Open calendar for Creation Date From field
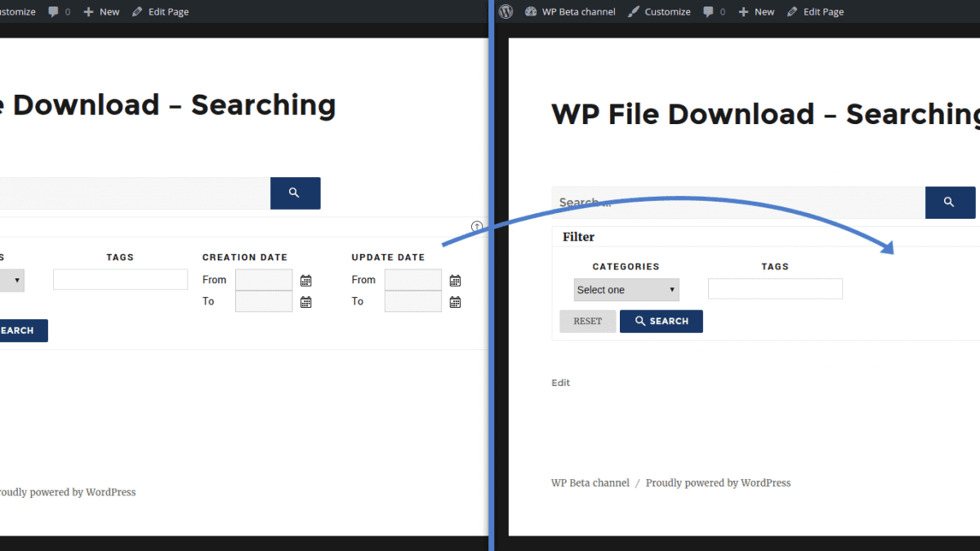Screen dimensions: 980x551 (x=306, y=281)
